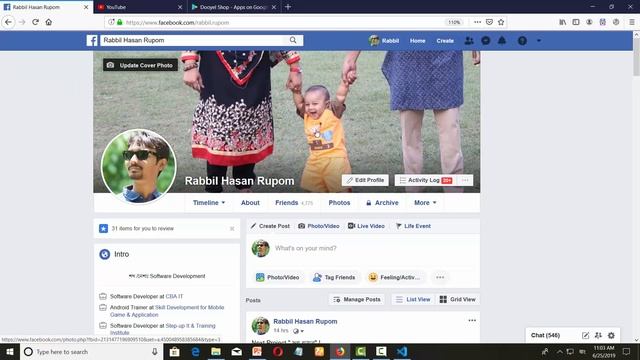Bookmark this page with star icon
The width and height of the screenshot is (640, 360).
point(501,22)
